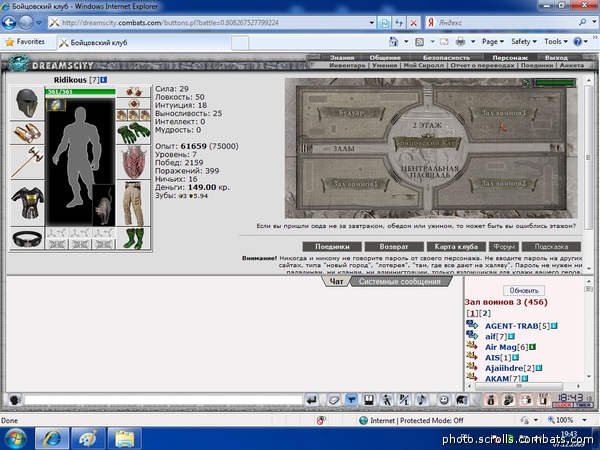
Task: Expand the print button dropdown arrow
Action: [x=473, y=41]
